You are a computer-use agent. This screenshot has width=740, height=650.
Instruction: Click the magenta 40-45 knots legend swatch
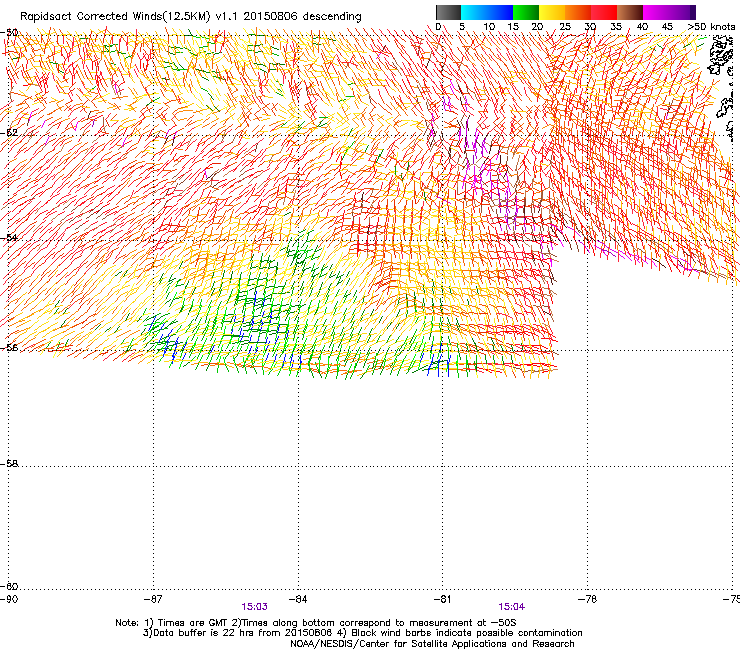point(656,12)
